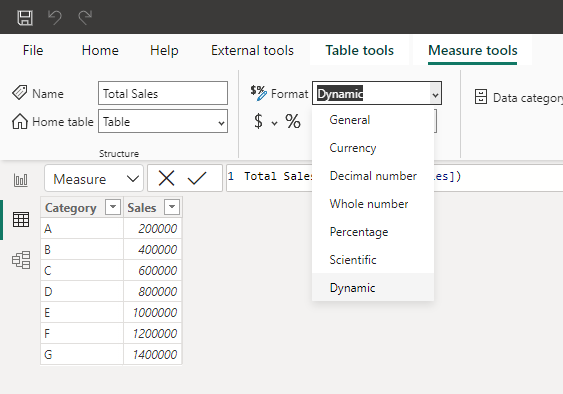Viewport: 563px width, 394px height.
Task: Click the Data category icon
Action: (481, 97)
